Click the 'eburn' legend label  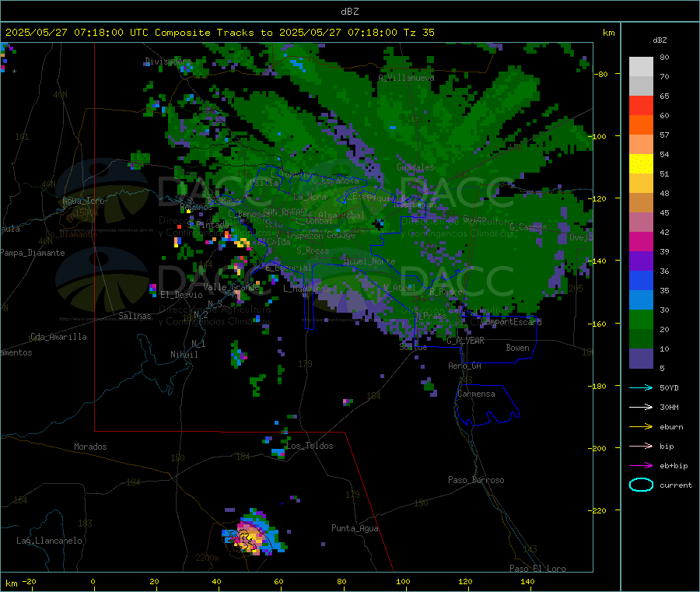(671, 426)
